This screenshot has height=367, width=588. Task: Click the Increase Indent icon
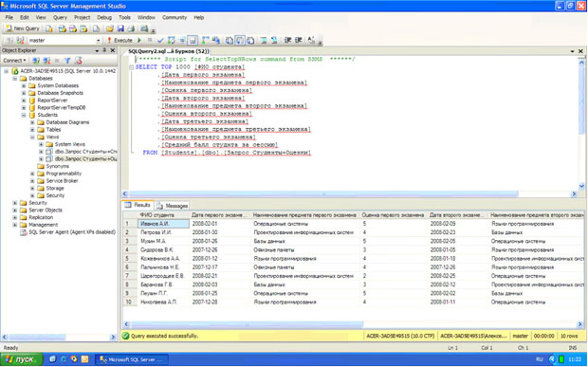[x=299, y=40]
